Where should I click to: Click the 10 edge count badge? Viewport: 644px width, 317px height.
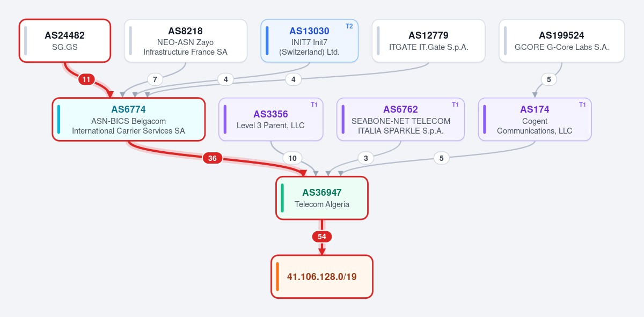[x=292, y=158]
